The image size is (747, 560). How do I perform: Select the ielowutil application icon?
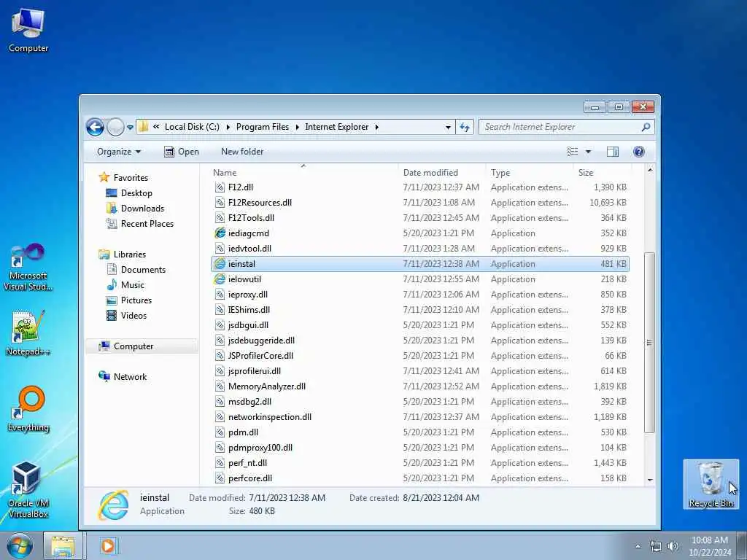(x=220, y=279)
